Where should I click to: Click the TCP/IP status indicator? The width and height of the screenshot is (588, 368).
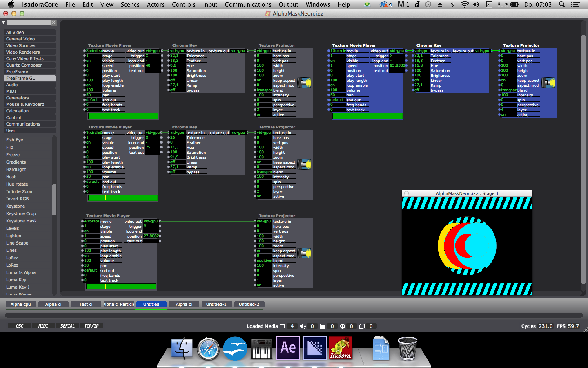pyautogui.click(x=91, y=326)
